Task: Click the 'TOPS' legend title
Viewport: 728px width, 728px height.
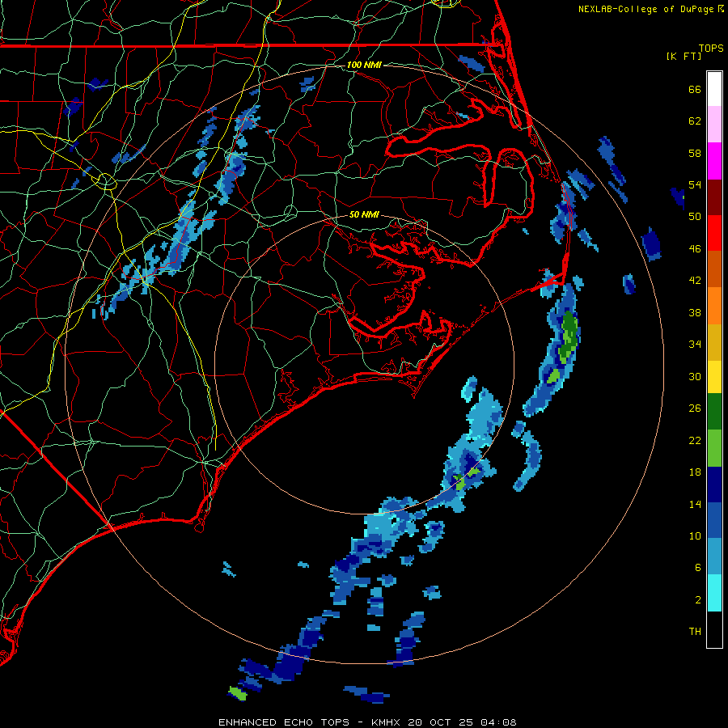Action: 711,48
